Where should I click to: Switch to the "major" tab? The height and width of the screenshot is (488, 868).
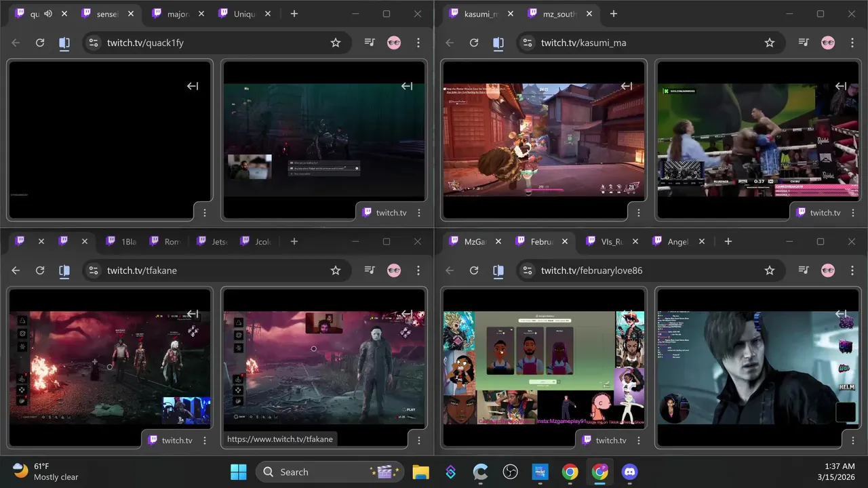click(x=176, y=14)
